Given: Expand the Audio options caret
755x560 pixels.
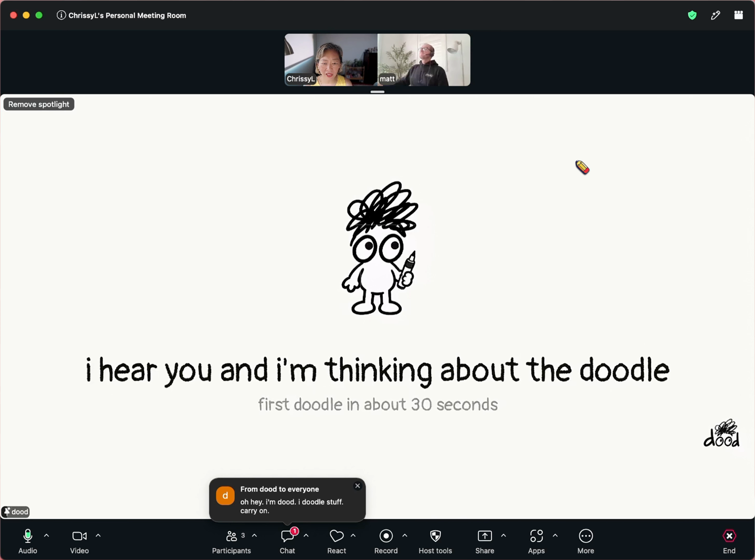Looking at the screenshot, I should coord(47,535).
